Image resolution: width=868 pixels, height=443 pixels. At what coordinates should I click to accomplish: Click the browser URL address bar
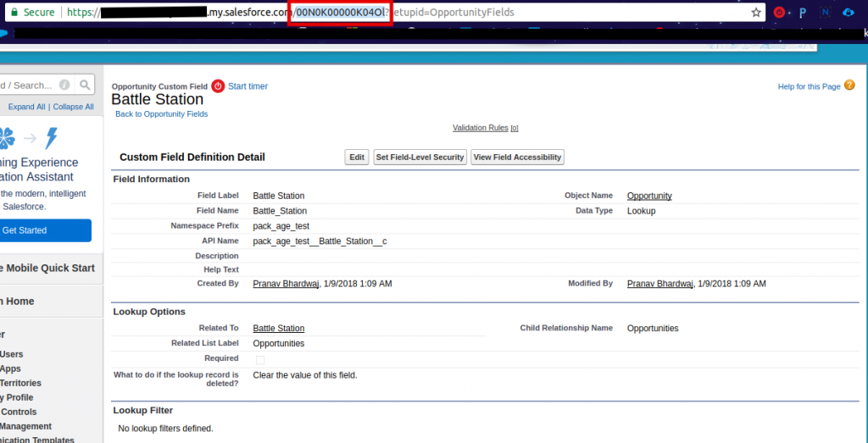[x=551, y=13]
